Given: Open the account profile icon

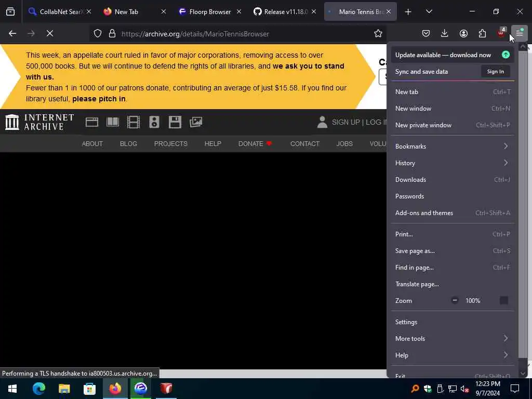Looking at the screenshot, I should 463,33.
